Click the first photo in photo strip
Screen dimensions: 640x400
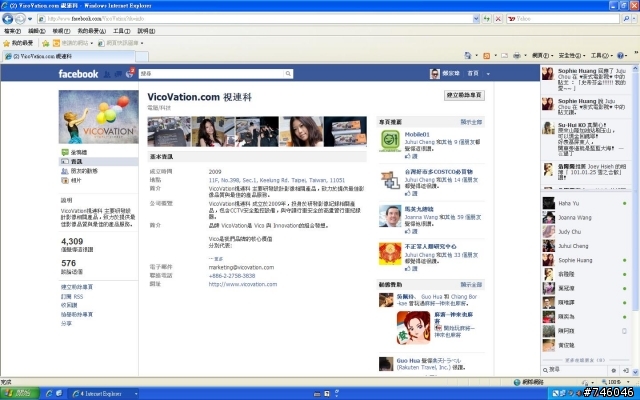click(x=169, y=131)
